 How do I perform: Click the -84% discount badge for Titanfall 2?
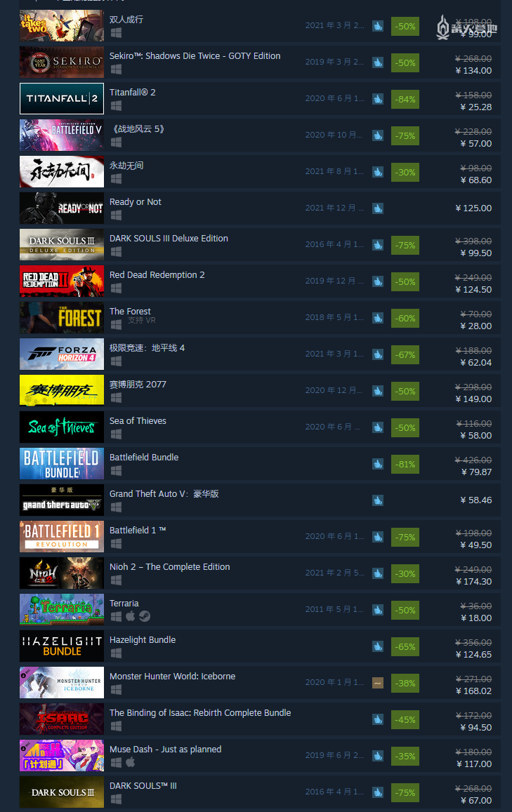tap(405, 99)
